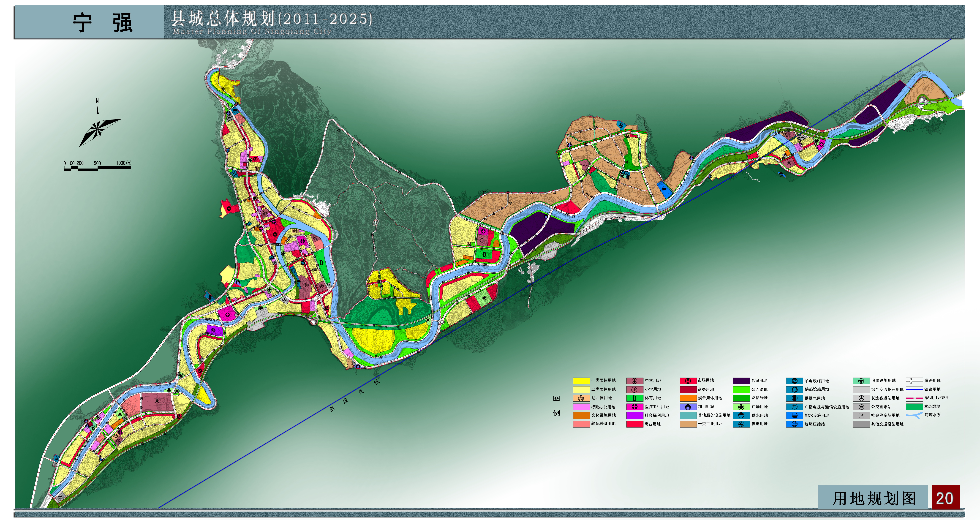The image size is (980, 520).
Task: Select the drainage facilities (排水设施) legend icon
Action: [x=794, y=415]
